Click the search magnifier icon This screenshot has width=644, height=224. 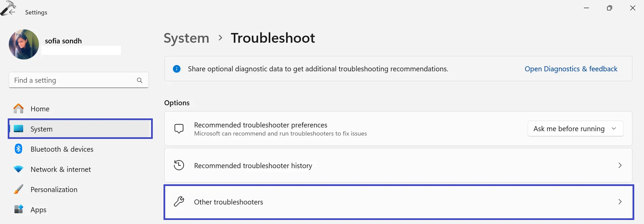(140, 80)
